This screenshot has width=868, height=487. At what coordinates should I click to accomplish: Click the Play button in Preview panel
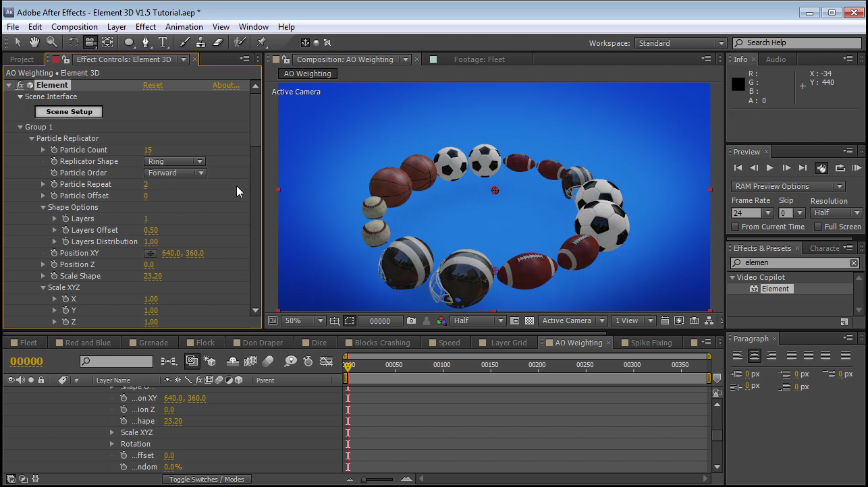(769, 168)
